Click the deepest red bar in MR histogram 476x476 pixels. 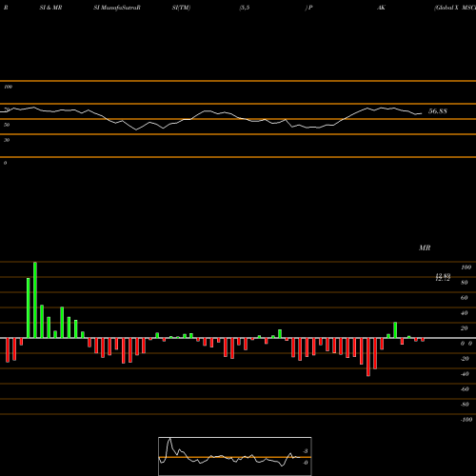368,357
